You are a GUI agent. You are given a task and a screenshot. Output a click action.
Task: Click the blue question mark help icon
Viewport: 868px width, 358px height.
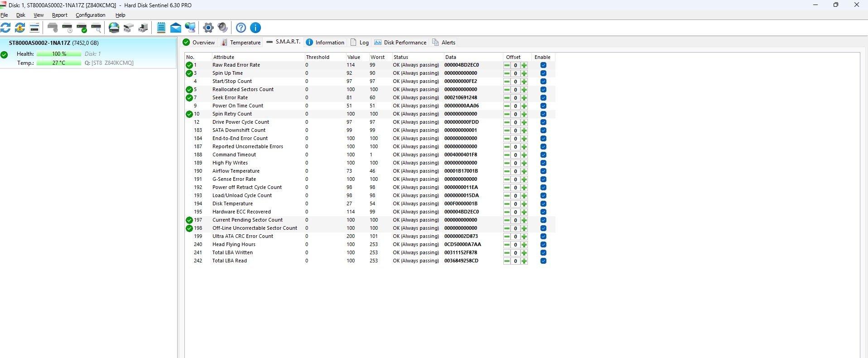point(241,28)
